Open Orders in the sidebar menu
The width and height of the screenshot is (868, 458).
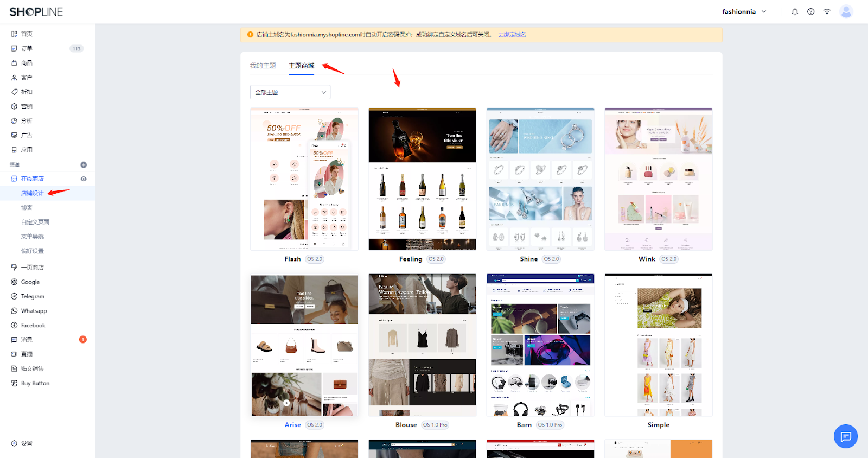pos(27,48)
